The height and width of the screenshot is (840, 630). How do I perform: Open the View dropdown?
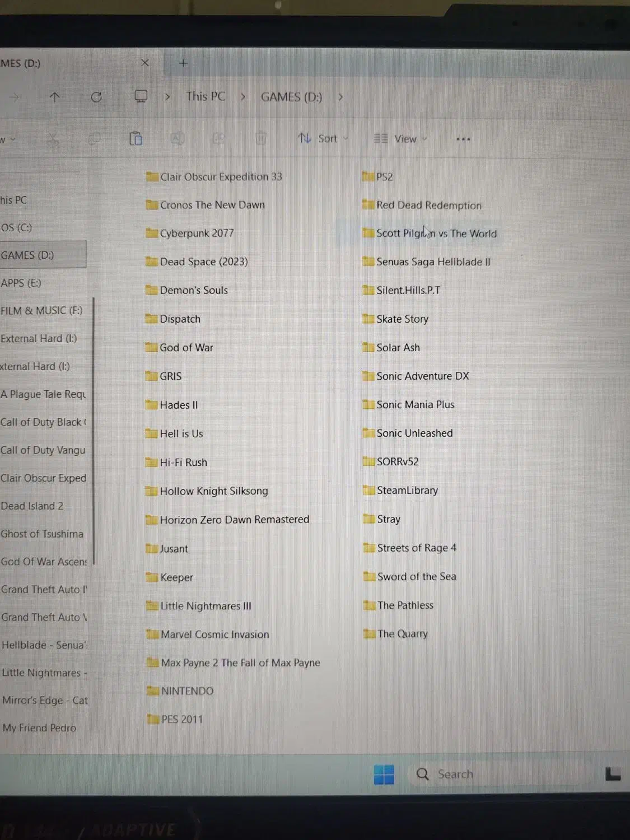(x=400, y=139)
